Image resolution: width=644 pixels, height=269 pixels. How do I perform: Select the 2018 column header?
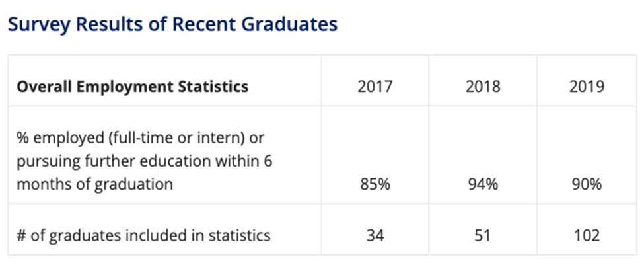pyautogui.click(x=482, y=87)
